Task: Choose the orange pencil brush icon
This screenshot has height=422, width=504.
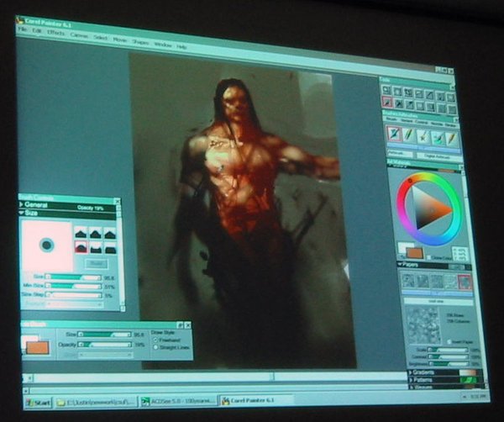Action: click(x=452, y=138)
